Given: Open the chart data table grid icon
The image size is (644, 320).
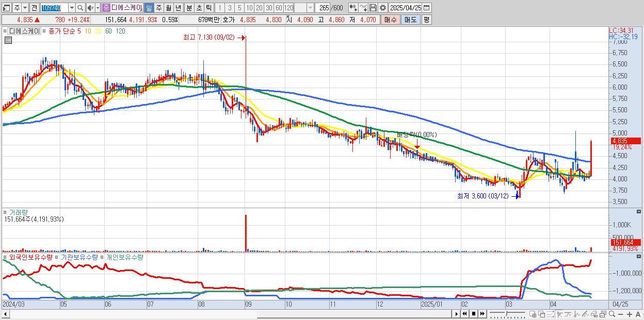Looking at the screenshot, I should tap(8, 40).
